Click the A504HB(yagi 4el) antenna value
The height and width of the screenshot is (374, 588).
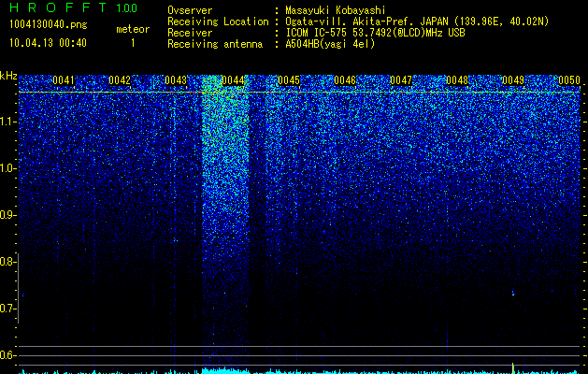click(330, 44)
